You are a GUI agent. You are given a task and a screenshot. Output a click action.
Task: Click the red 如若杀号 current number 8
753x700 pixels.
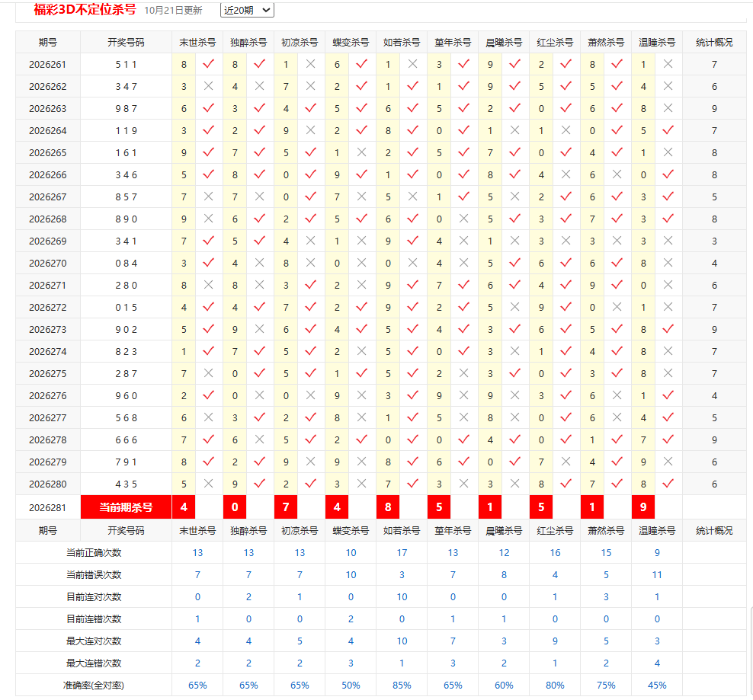(388, 507)
